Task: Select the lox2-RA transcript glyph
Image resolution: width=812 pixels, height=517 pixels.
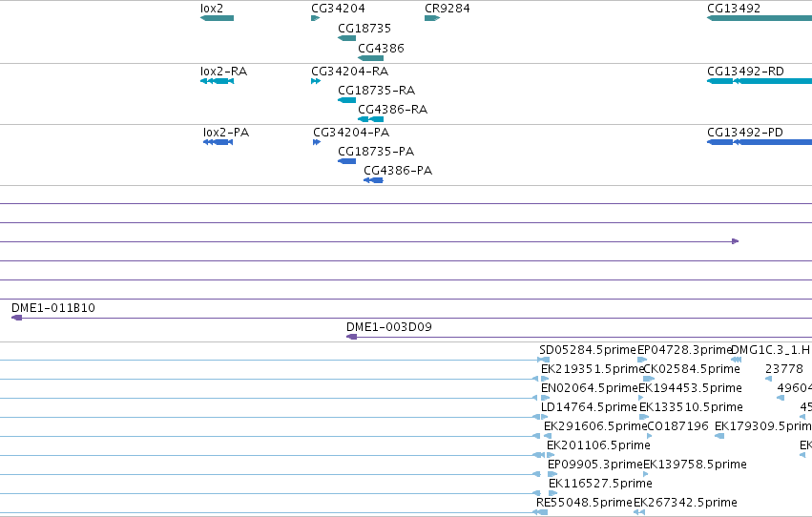Action: pos(217,81)
